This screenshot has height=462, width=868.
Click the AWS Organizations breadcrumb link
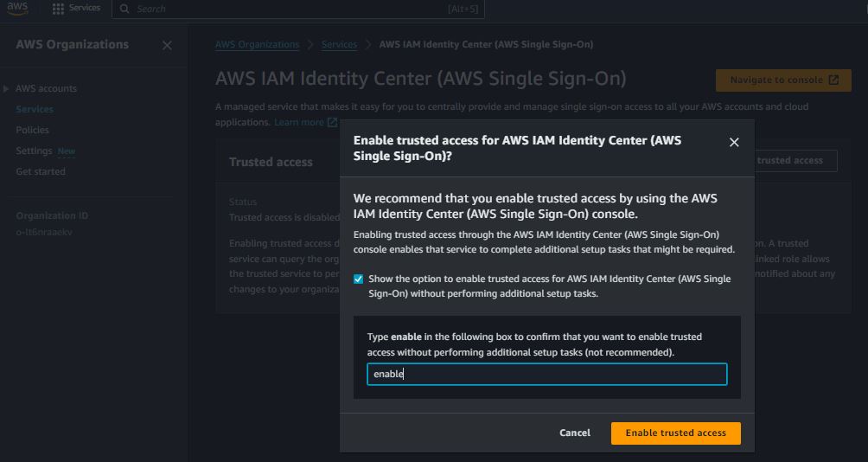[257, 44]
